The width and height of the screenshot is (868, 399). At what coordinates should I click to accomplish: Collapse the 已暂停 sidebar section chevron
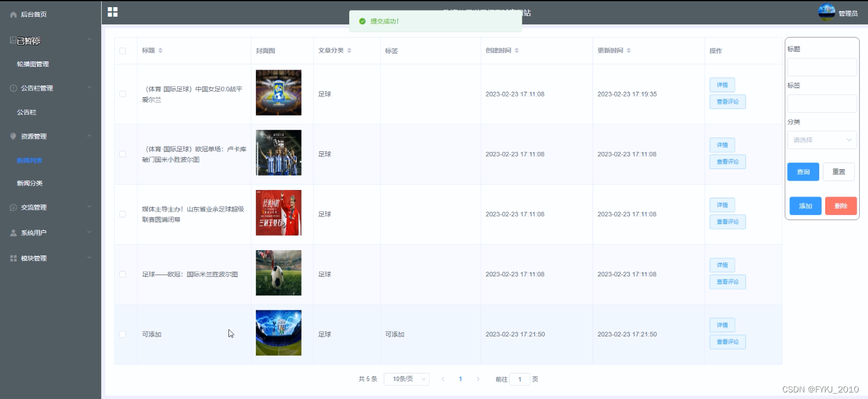89,40
